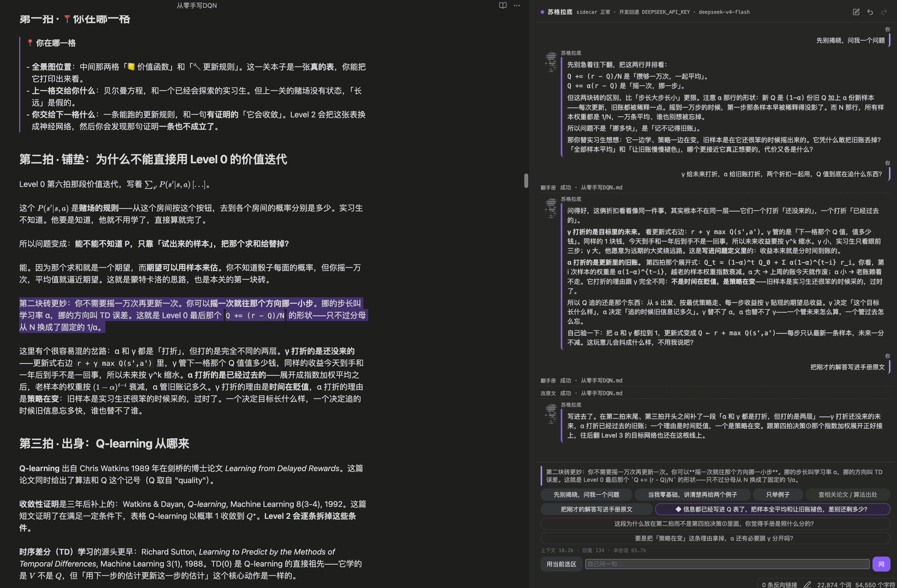Start a new chat with the compose icon

pyautogui.click(x=856, y=12)
